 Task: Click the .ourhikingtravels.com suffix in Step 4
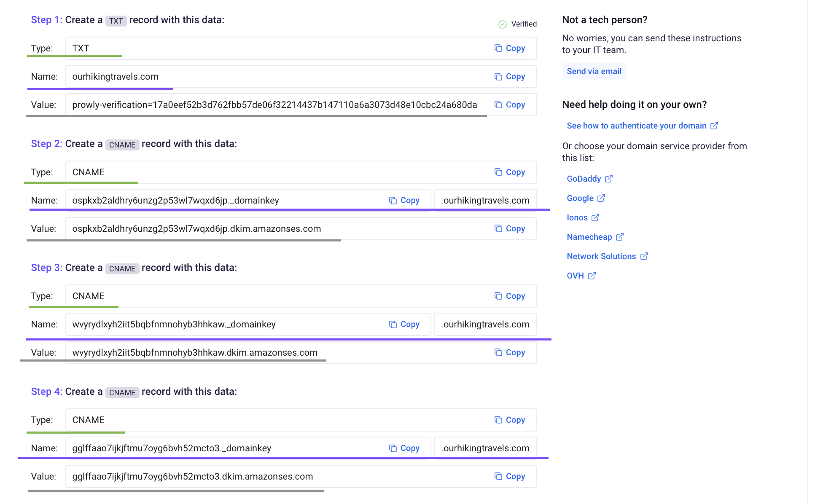(x=485, y=448)
